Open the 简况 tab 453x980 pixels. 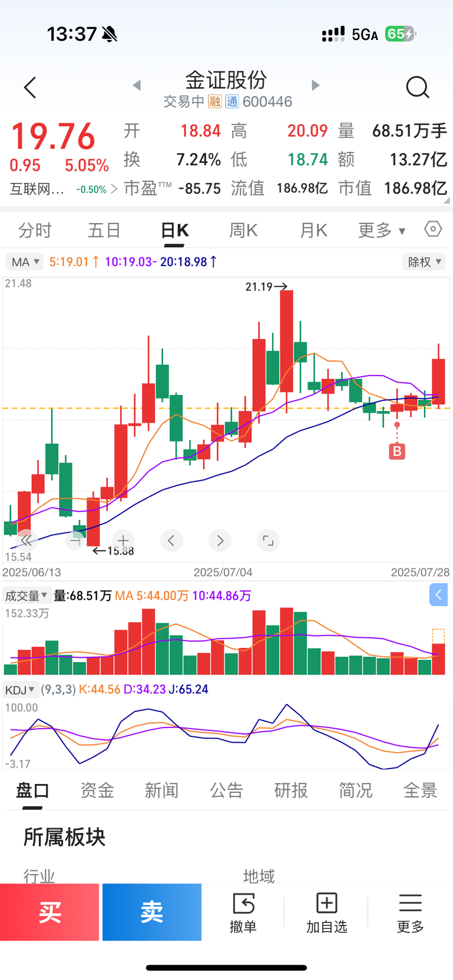pos(356,790)
